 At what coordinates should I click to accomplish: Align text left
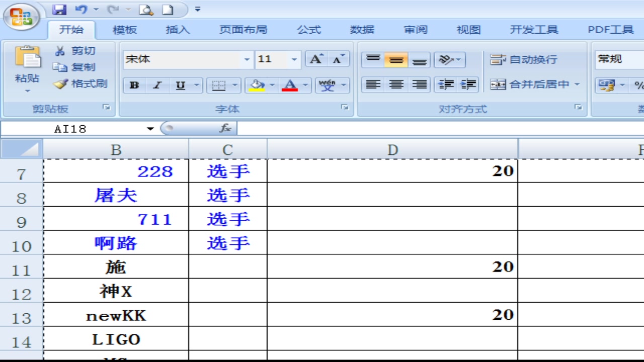pyautogui.click(x=373, y=84)
